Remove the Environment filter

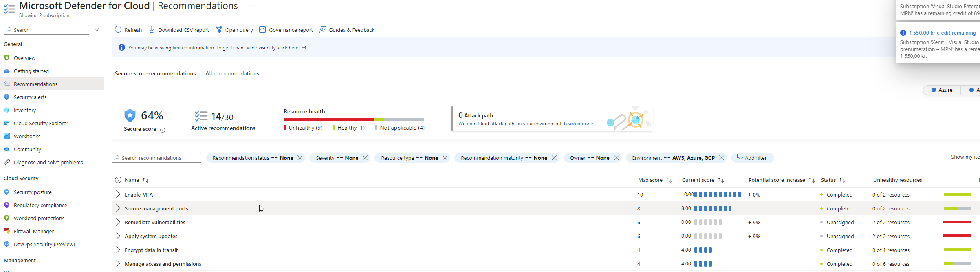click(722, 158)
